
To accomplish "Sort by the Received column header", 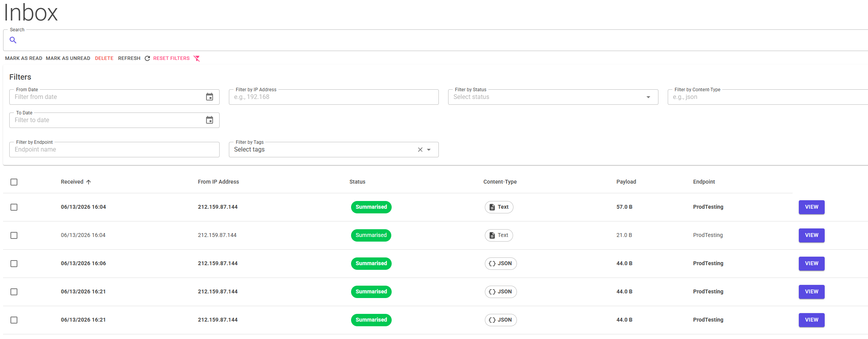I will pyautogui.click(x=72, y=182).
